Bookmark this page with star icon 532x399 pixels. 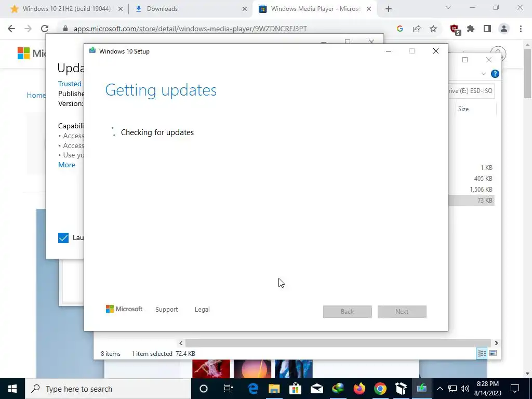433,29
